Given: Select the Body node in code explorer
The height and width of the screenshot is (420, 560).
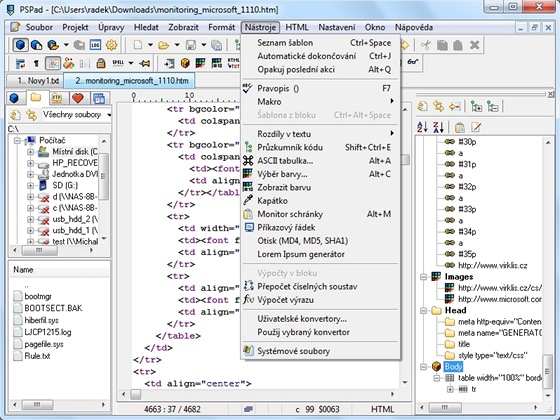Looking at the screenshot, I should (453, 366).
